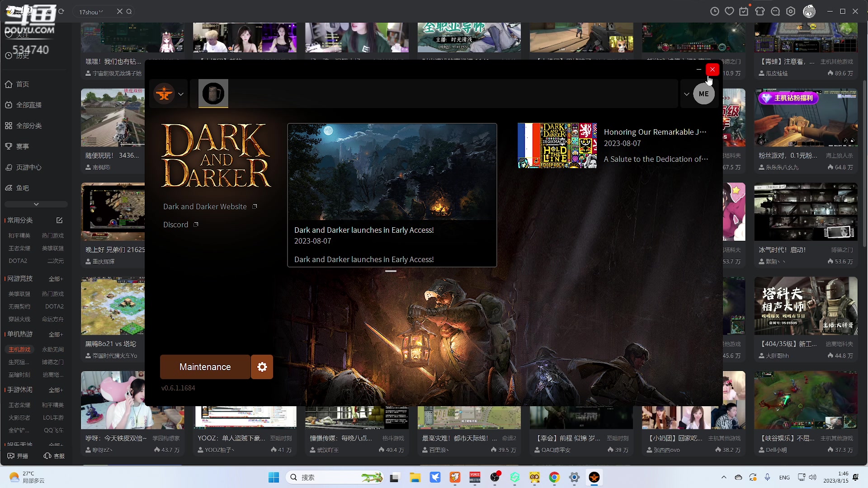Open Google Chrome from taskbar

pyautogui.click(x=554, y=478)
